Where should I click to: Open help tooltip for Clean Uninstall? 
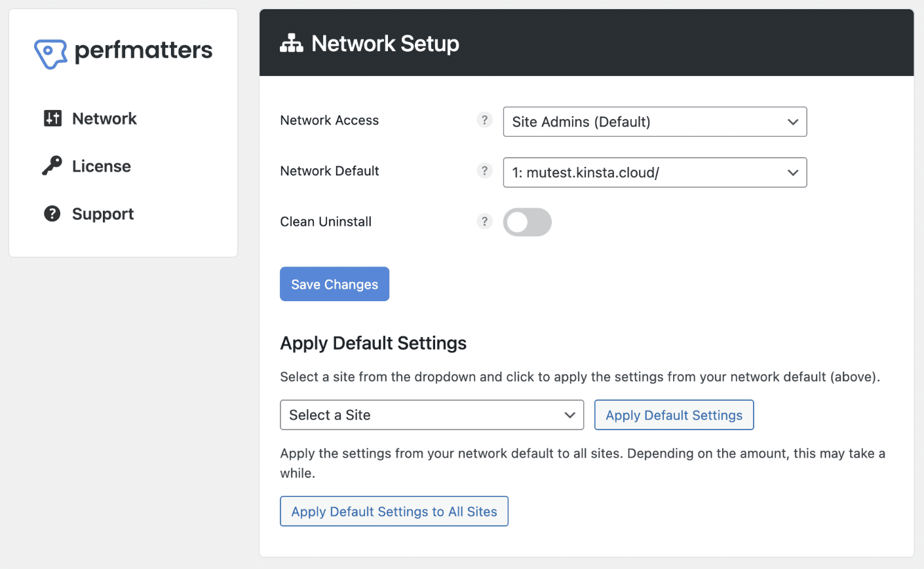point(484,222)
